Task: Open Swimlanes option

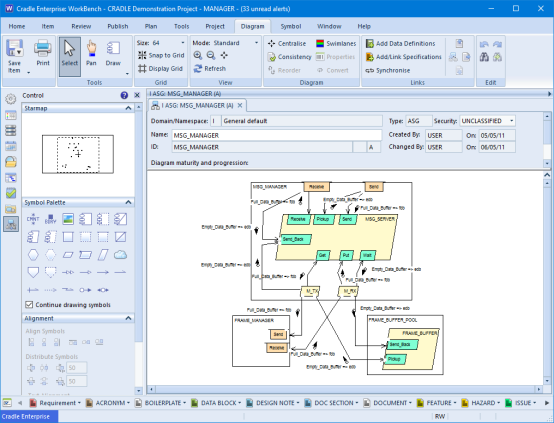Action: [x=336, y=43]
